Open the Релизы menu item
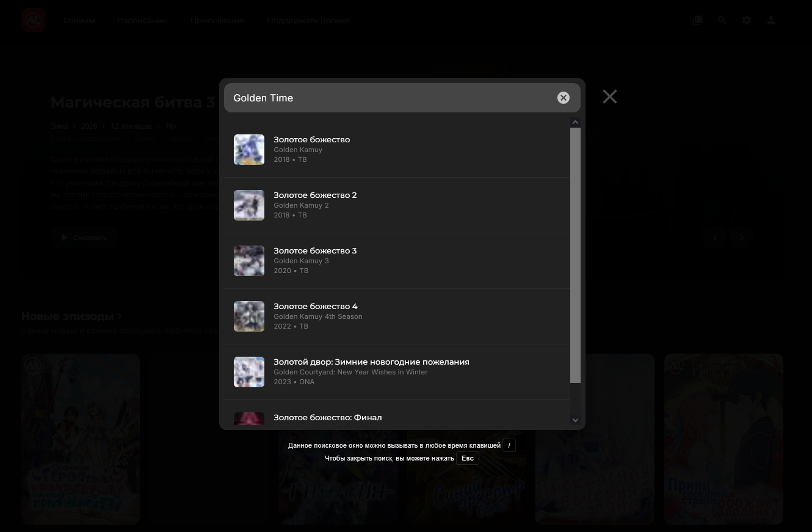Image resolution: width=812 pixels, height=532 pixels. [x=79, y=20]
